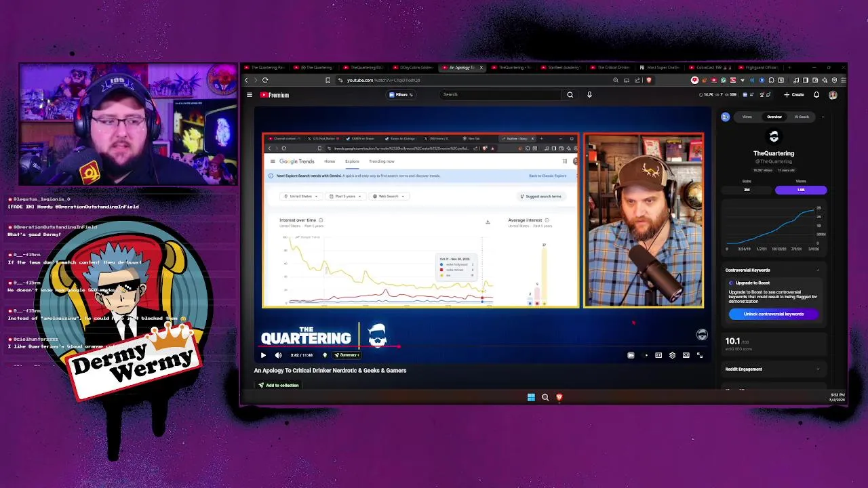Collapse the Controversial Keywords section

click(x=818, y=270)
